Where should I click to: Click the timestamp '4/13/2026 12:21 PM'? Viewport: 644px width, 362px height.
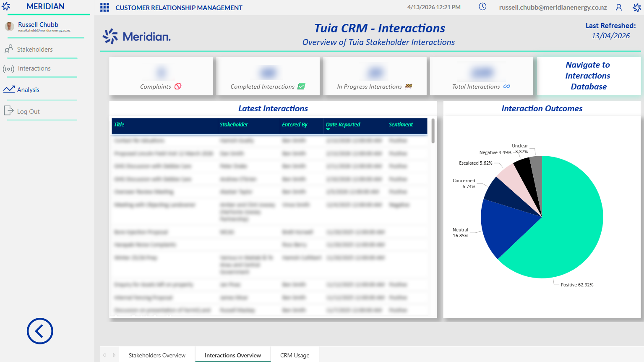click(x=434, y=7)
